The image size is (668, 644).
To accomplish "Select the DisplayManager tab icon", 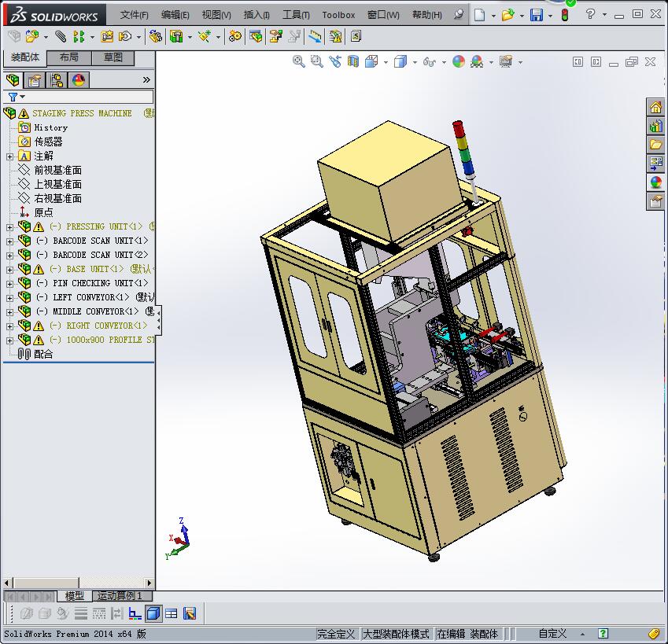I will (x=79, y=79).
